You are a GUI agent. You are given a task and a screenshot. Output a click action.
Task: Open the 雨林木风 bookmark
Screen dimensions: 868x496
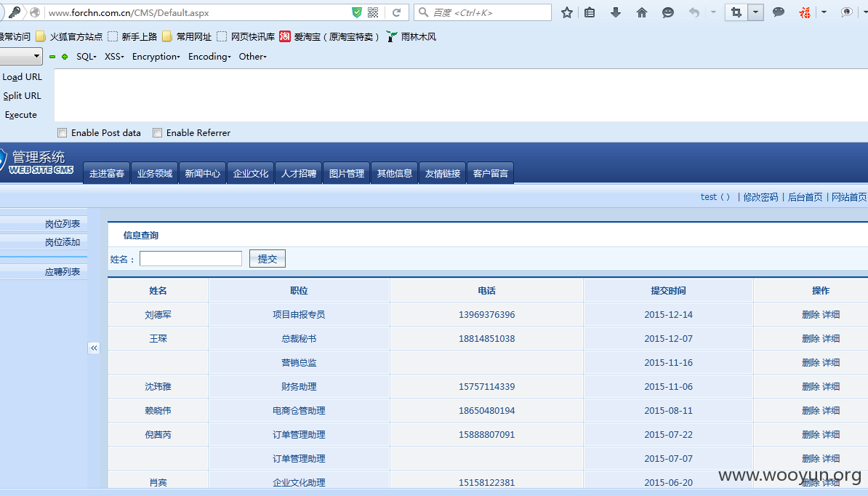click(411, 36)
